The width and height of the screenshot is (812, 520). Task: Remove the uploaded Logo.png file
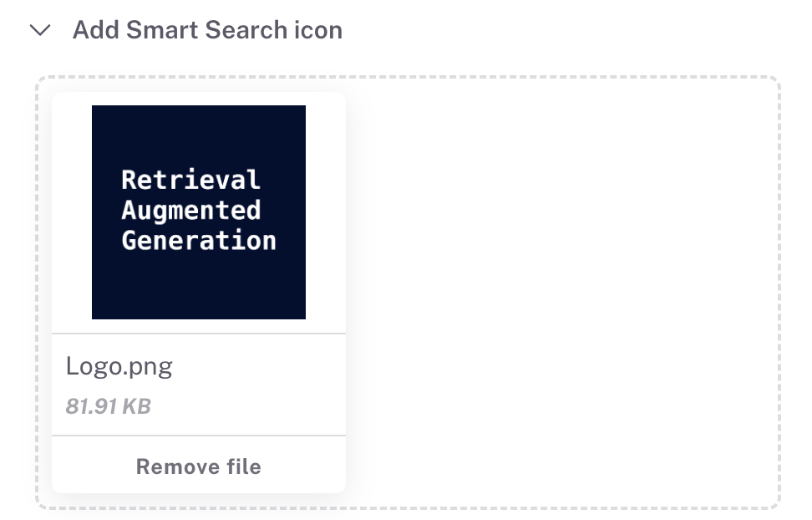pos(199,466)
